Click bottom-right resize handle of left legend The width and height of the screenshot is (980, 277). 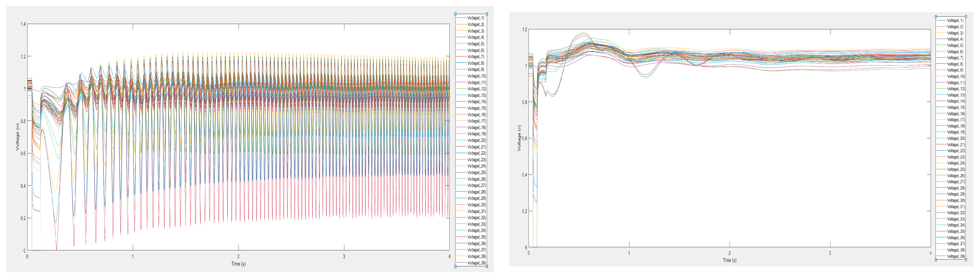point(487,266)
